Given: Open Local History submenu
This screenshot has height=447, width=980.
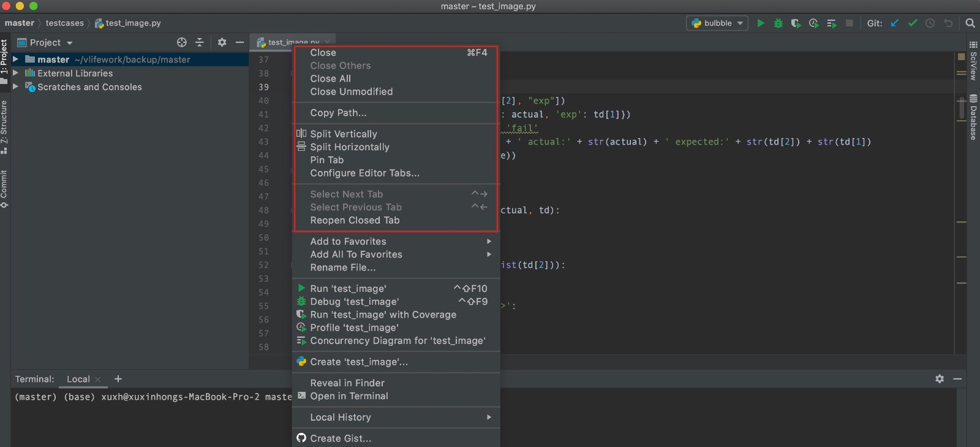Looking at the screenshot, I should pos(396,418).
